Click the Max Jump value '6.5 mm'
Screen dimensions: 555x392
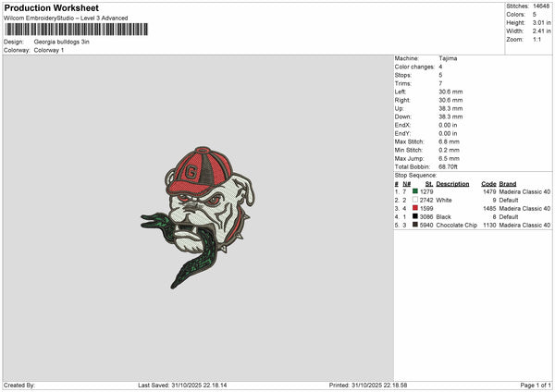[x=450, y=158]
